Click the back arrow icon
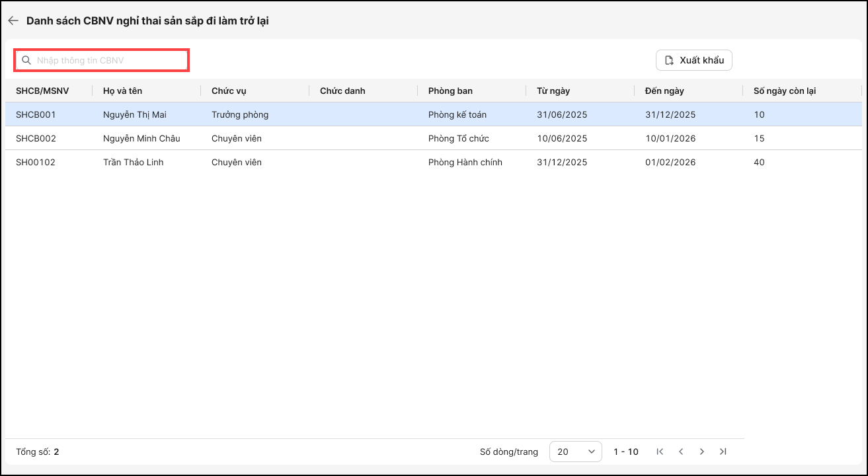 tap(13, 20)
